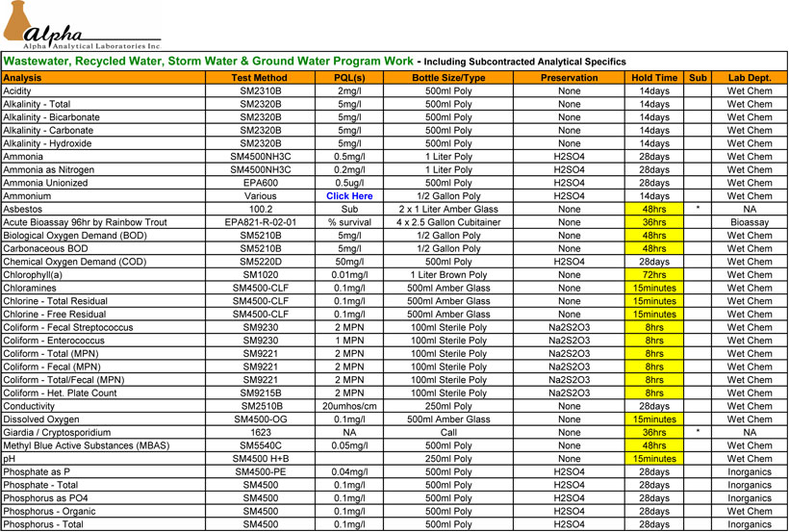This screenshot has width=789, height=532.
Task: Select '2 x 1 Liter Amber Glass' cell
Action: [x=448, y=210]
